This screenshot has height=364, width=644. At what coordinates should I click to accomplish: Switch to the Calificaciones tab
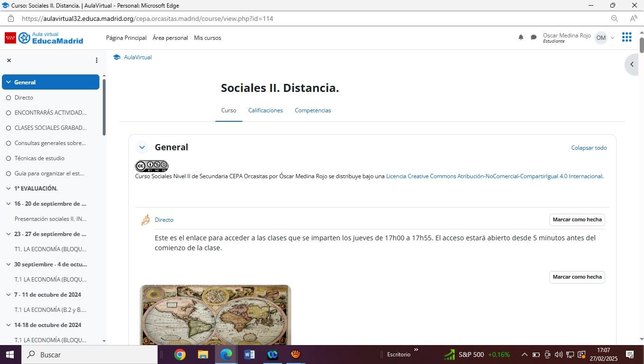[x=266, y=110]
